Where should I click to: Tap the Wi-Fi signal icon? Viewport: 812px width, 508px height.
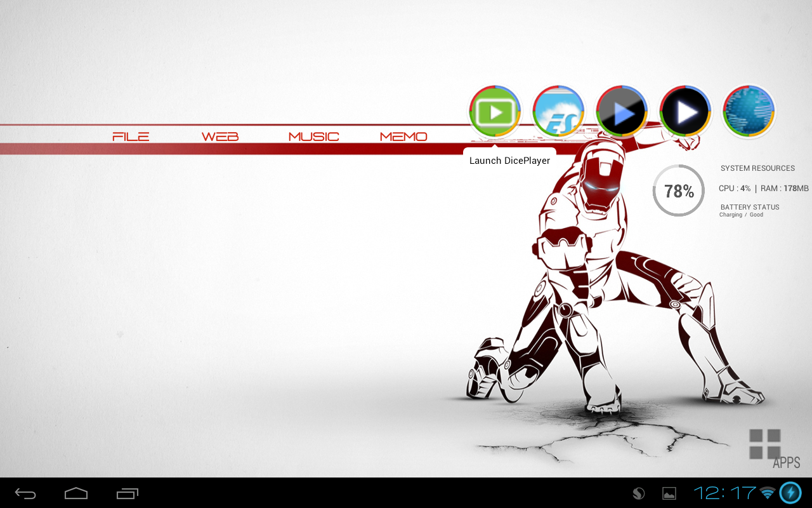pyautogui.click(x=768, y=493)
